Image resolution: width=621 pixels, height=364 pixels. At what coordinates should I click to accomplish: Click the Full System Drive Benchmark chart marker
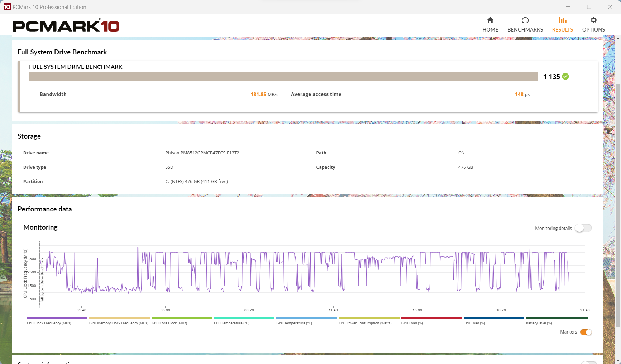point(42,280)
